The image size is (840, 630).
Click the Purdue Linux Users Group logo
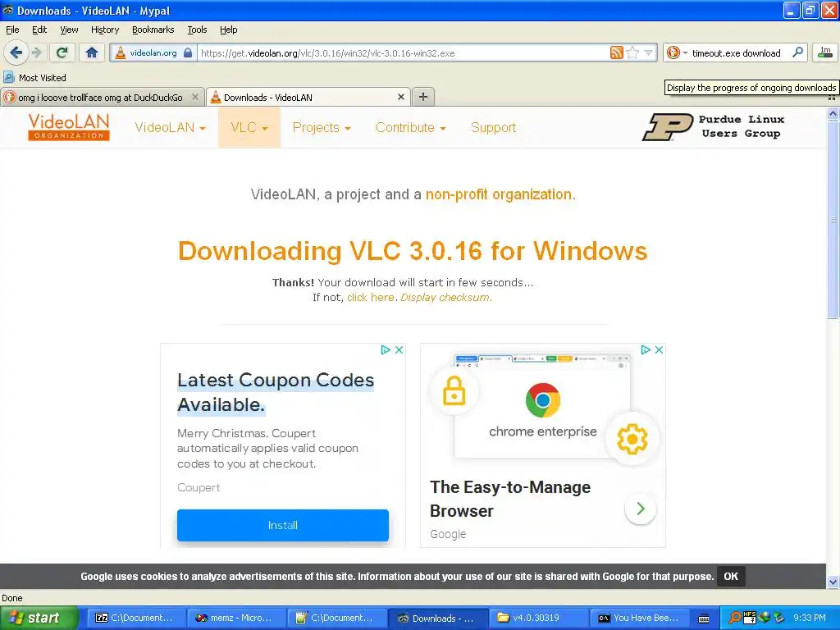[714, 127]
